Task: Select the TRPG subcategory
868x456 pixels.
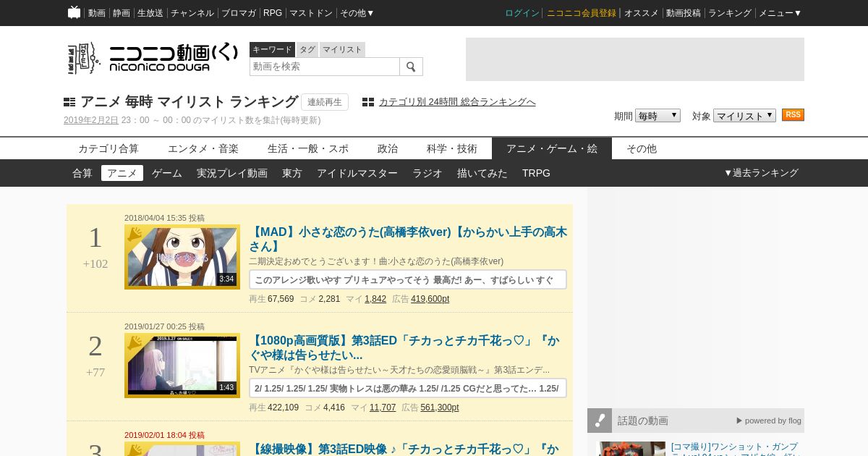Action: pyautogui.click(x=536, y=173)
